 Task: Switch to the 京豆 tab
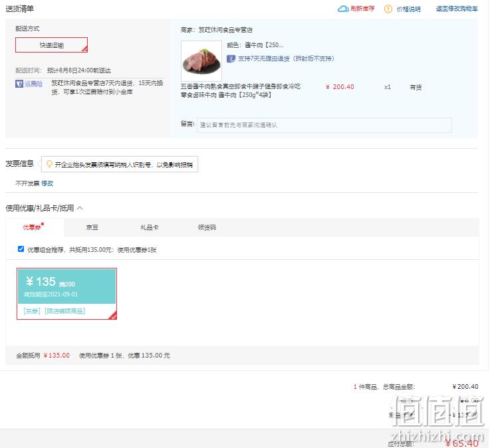[x=92, y=227]
